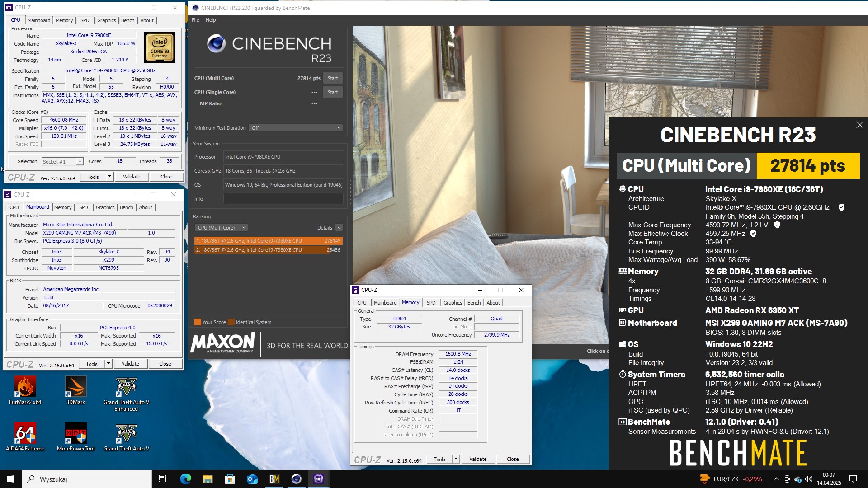Switch to BenchMate taskbar icon

tap(274, 479)
